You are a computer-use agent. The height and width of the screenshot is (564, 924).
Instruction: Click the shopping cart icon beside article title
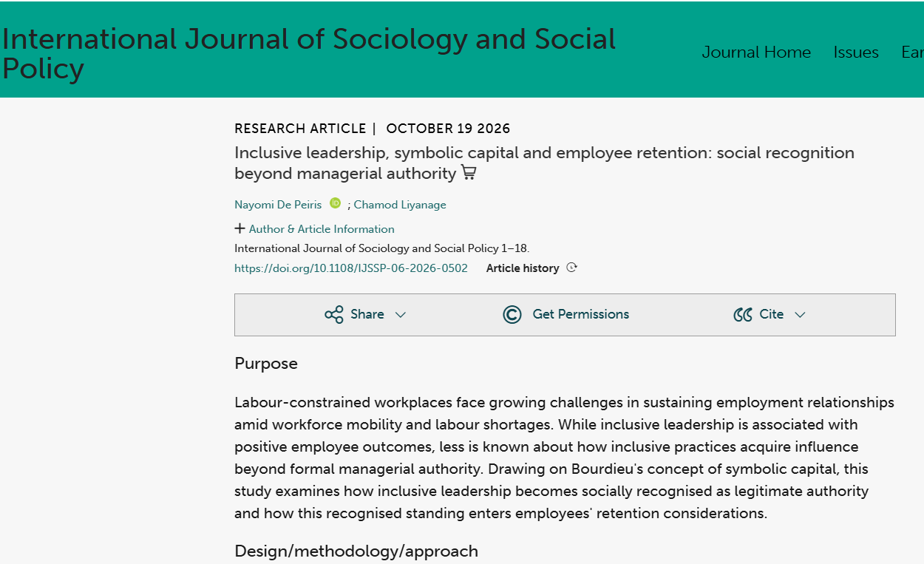click(469, 173)
